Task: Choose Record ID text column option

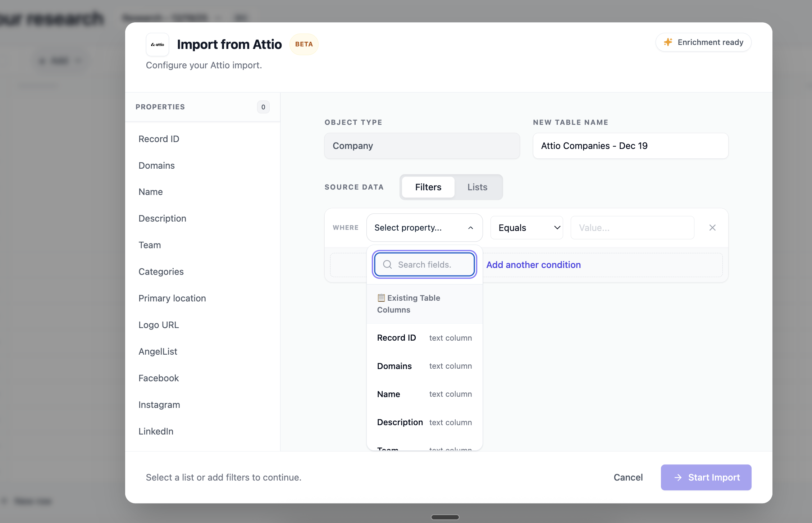Action: point(424,338)
